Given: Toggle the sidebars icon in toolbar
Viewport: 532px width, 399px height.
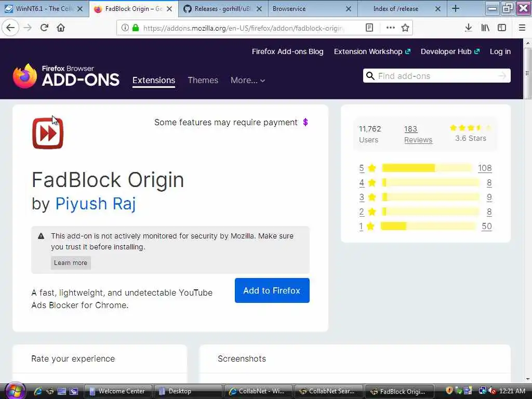Looking at the screenshot, I should click(502, 28).
